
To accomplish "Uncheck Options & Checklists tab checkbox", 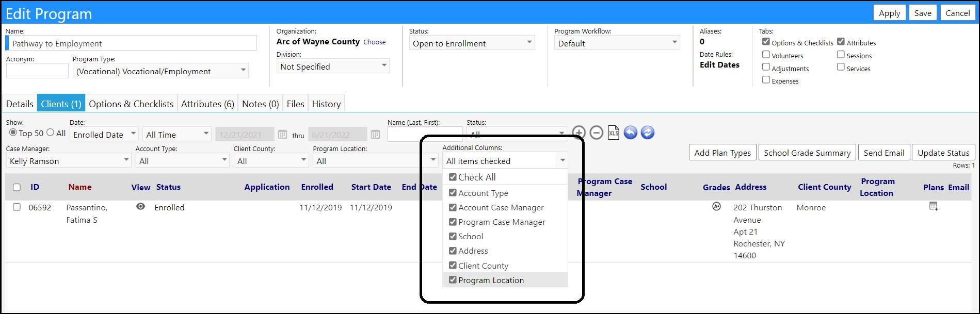I will tap(766, 41).
